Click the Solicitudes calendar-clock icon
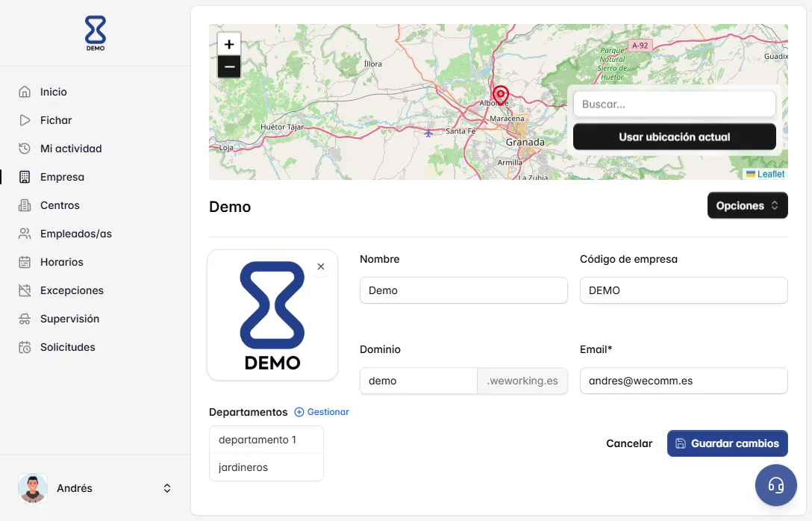 pyautogui.click(x=25, y=347)
